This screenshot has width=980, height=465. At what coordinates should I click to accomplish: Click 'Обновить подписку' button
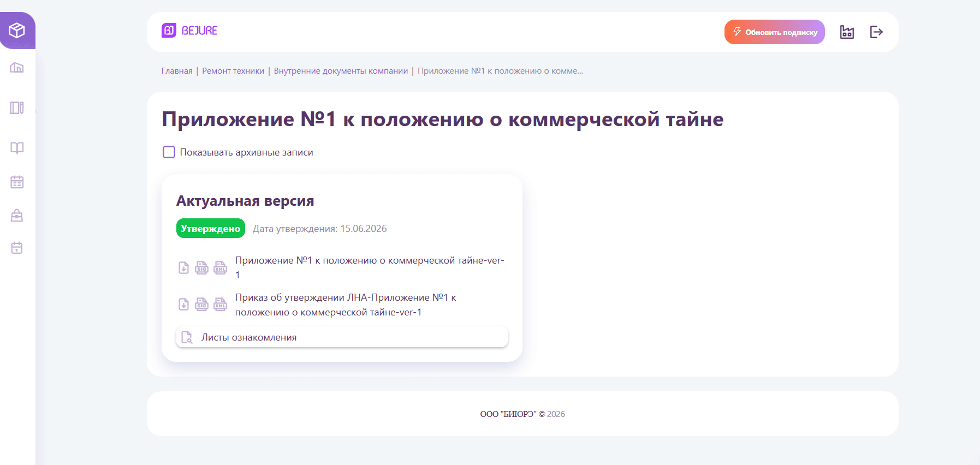tap(774, 32)
